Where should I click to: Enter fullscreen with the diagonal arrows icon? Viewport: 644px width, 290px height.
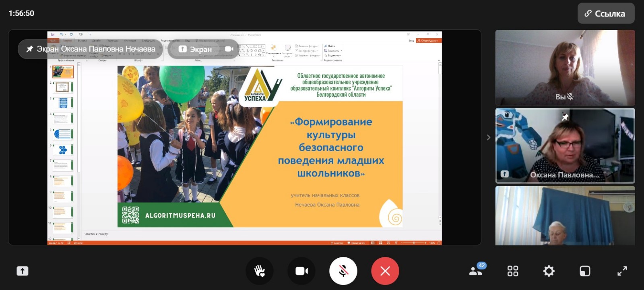click(x=622, y=271)
